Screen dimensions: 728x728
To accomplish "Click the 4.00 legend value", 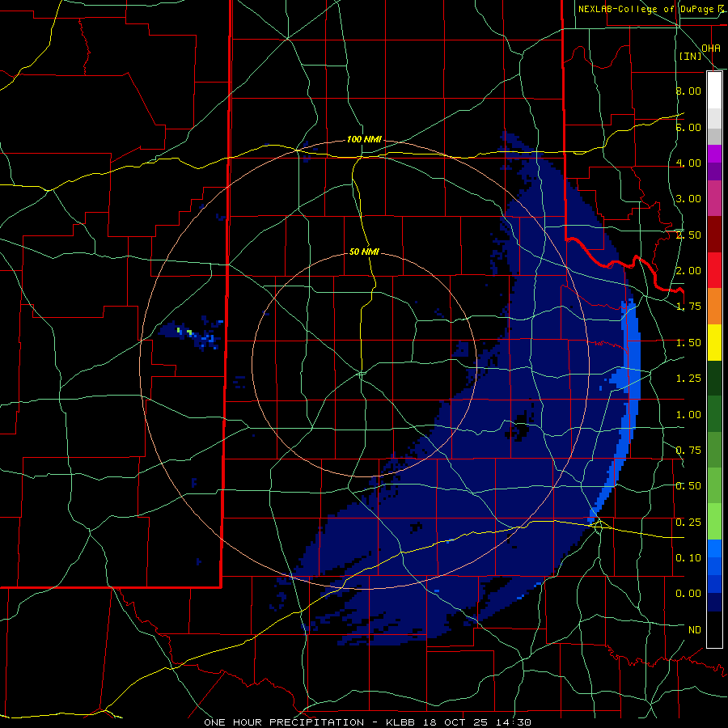I will point(688,163).
